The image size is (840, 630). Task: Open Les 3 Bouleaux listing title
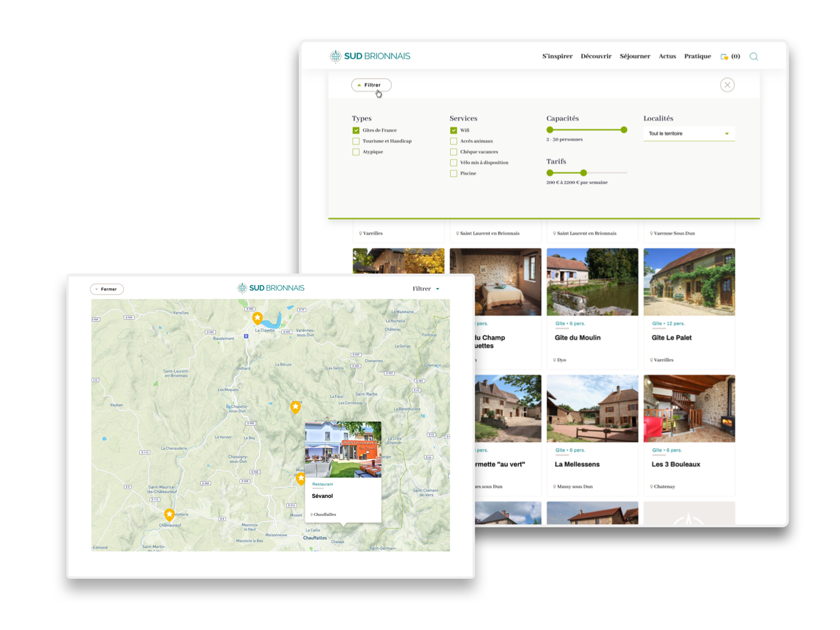pos(675,464)
